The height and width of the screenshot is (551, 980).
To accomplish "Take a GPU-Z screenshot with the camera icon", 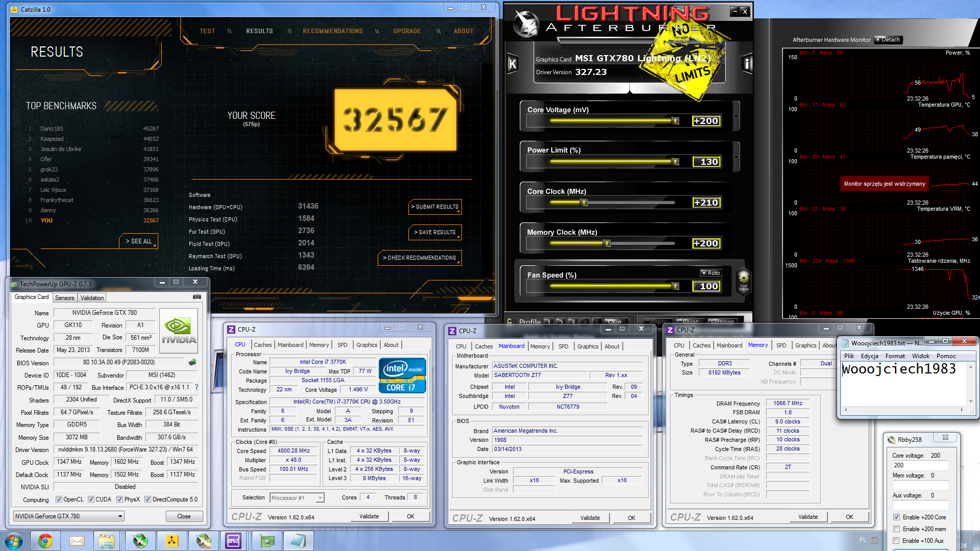I will [197, 296].
